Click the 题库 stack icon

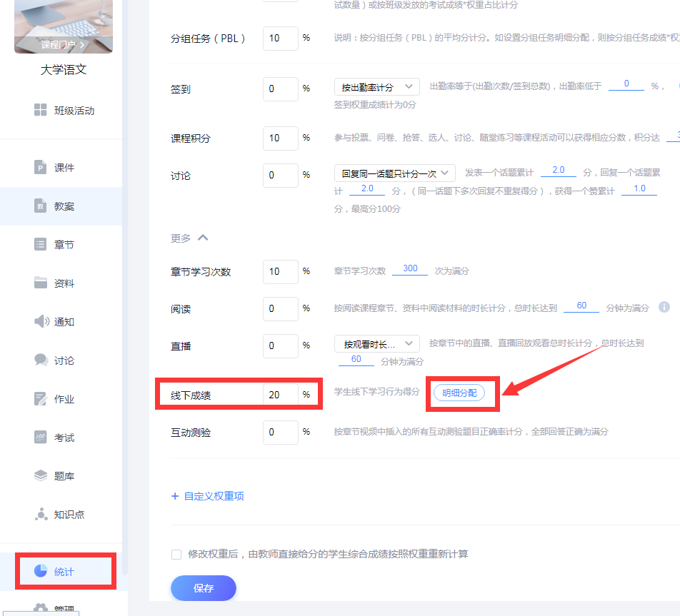(40, 475)
